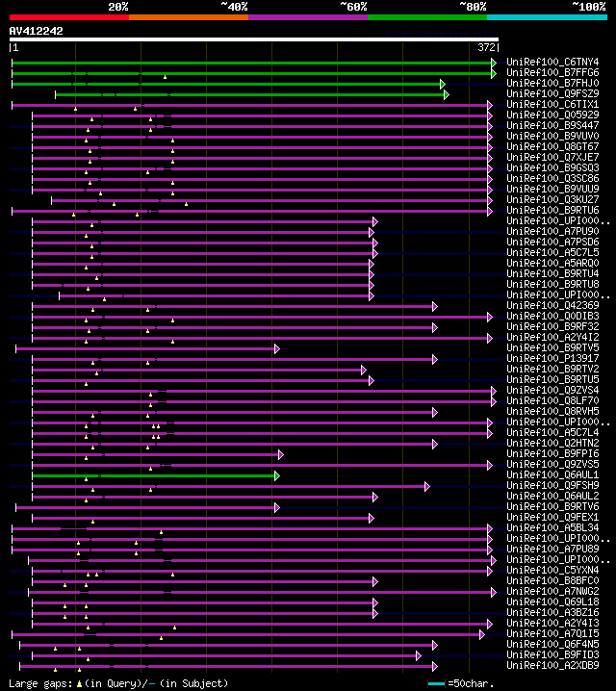
Task: Select the UniRef100_C5YXN4 label
Action: pos(552,570)
